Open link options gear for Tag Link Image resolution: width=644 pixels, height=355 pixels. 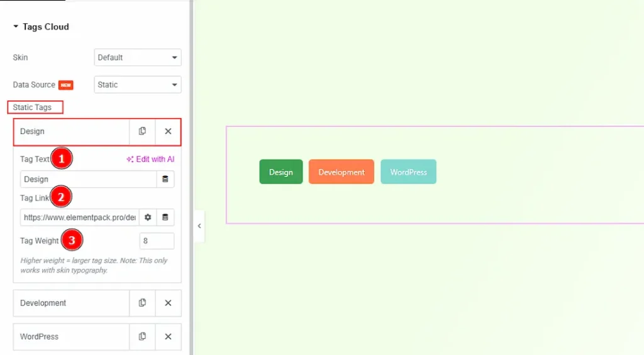(x=148, y=217)
